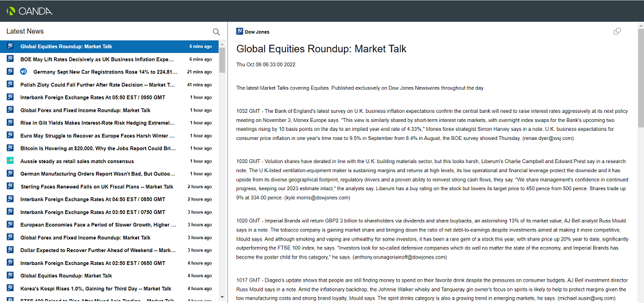Click the 'Dow Jones' source label above article
644x303 pixels.
coord(257,32)
